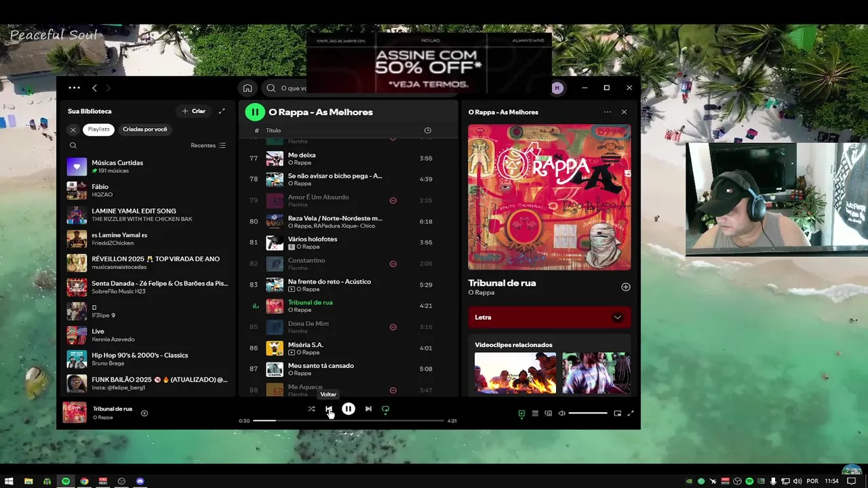The image size is (868, 488).
Task: Go forward with the right arrow
Action: (x=108, y=87)
